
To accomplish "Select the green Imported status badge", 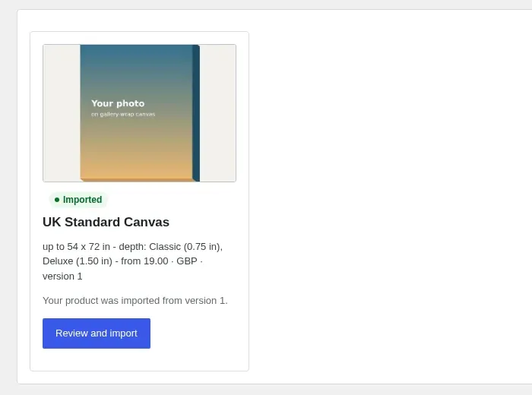I will [x=78, y=199].
